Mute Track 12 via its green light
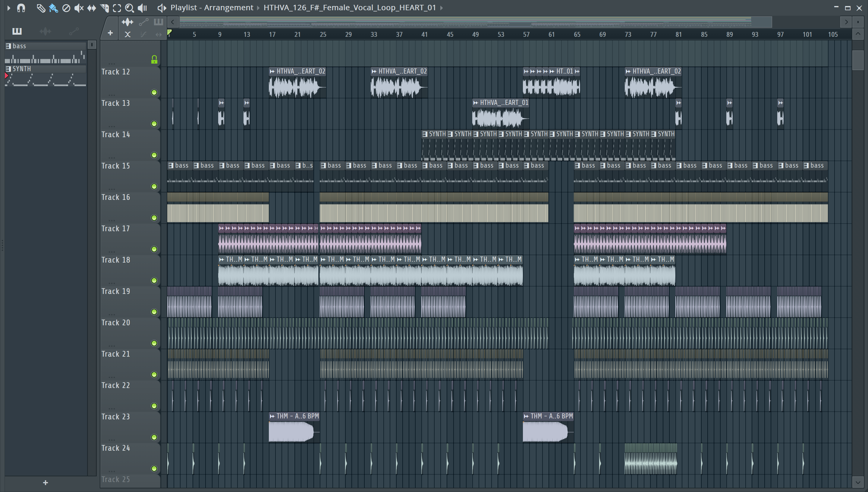Viewport: 868px width, 492px height. point(154,93)
